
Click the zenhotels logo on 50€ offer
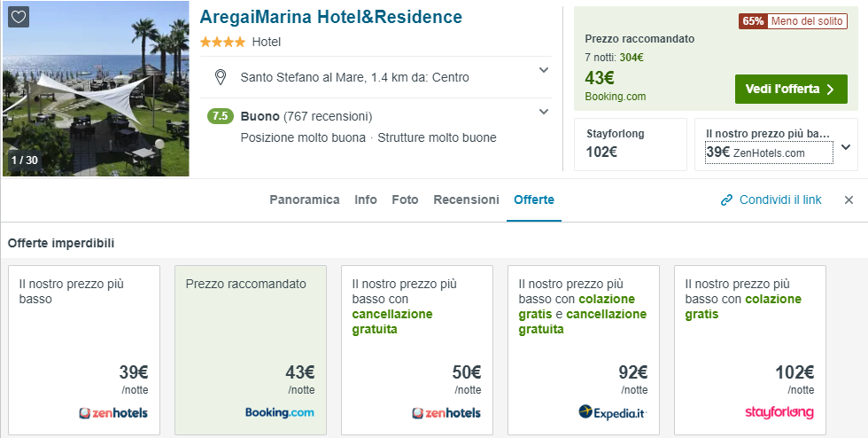(446, 412)
